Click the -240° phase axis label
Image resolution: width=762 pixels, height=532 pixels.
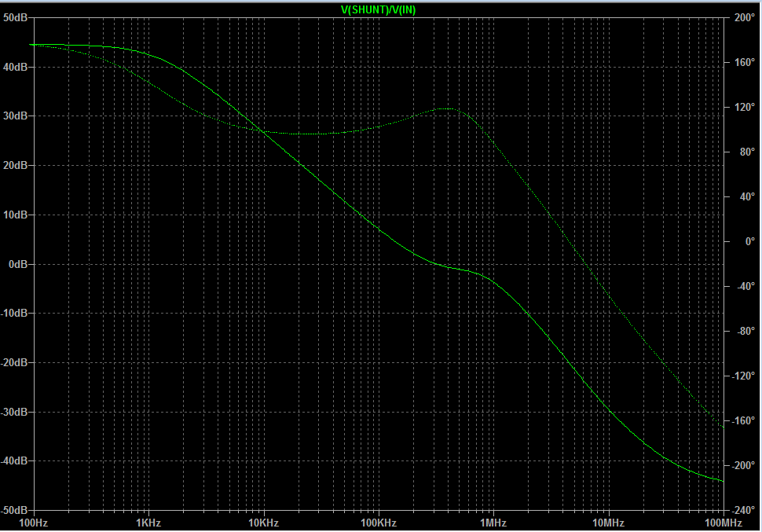click(x=743, y=511)
